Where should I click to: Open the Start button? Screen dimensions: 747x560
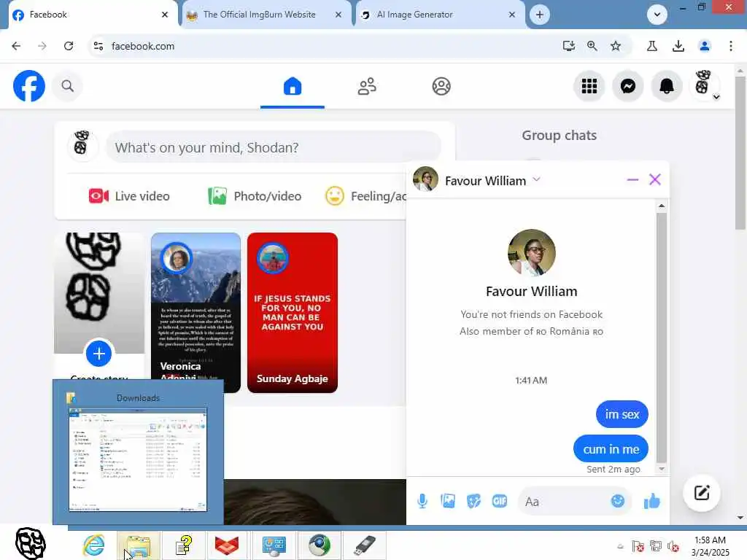[x=31, y=543]
